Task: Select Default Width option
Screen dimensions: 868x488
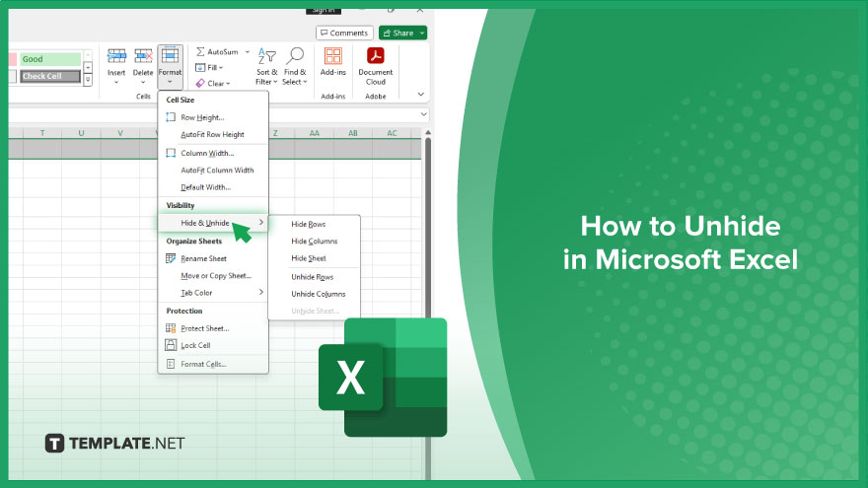Action: pos(205,187)
